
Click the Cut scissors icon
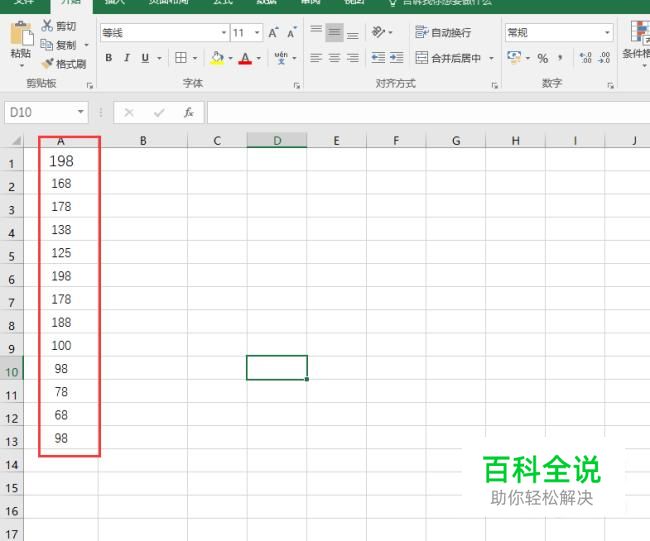pyautogui.click(x=47, y=26)
